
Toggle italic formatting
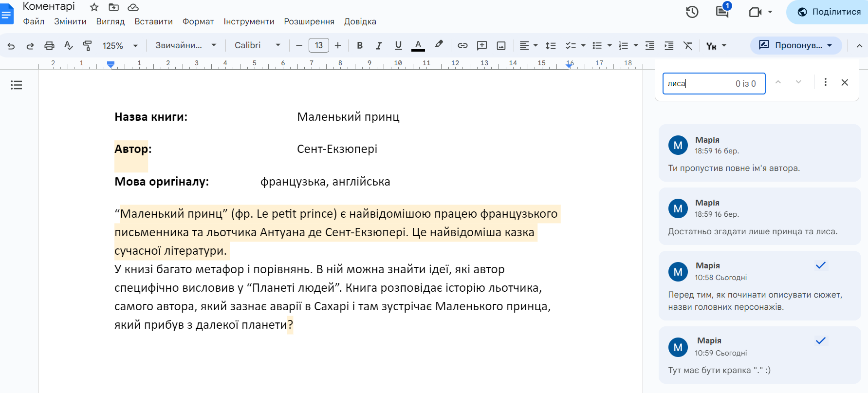[379, 46]
